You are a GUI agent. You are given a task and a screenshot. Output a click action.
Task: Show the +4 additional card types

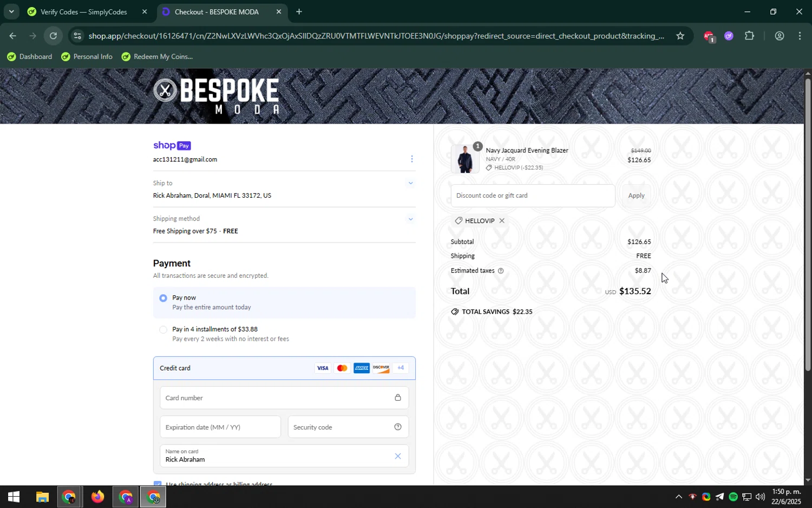click(x=401, y=368)
